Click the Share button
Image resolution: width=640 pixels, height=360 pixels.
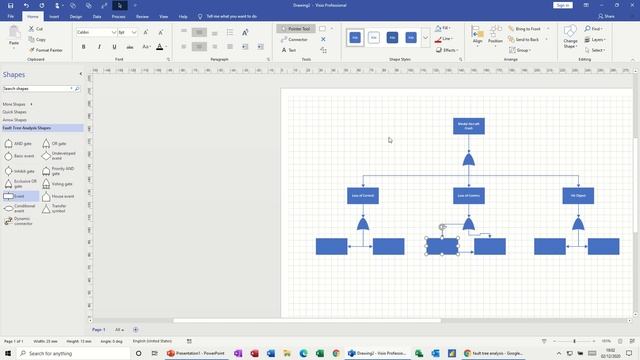pyautogui.click(x=607, y=16)
